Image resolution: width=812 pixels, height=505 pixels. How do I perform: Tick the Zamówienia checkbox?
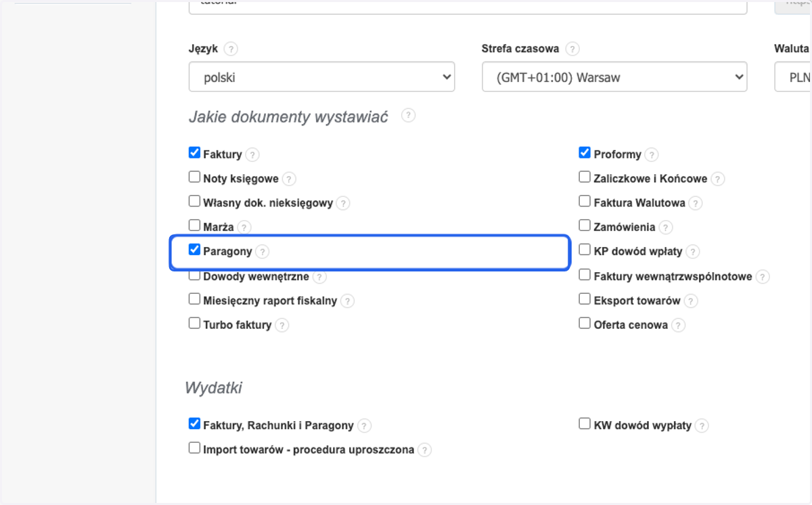point(585,226)
